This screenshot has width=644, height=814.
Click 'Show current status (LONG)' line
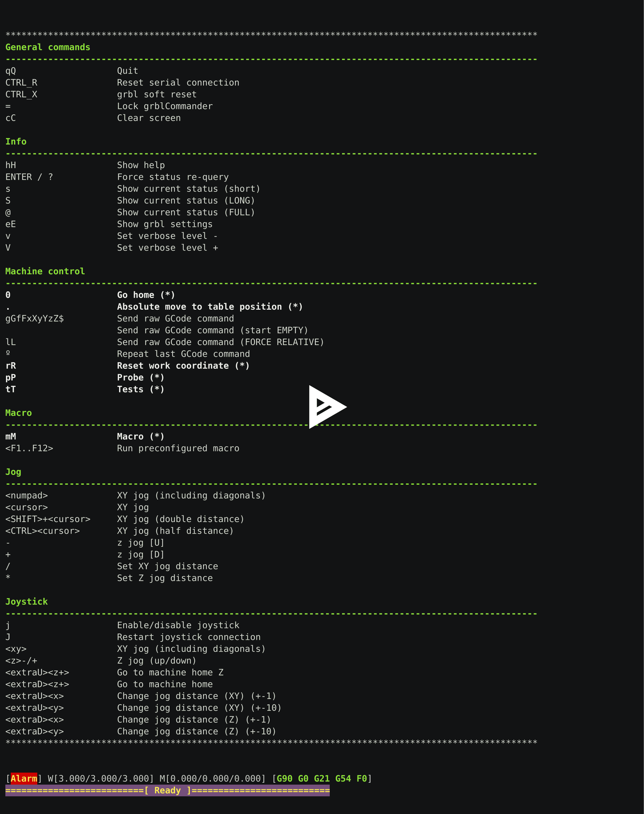[x=186, y=201]
